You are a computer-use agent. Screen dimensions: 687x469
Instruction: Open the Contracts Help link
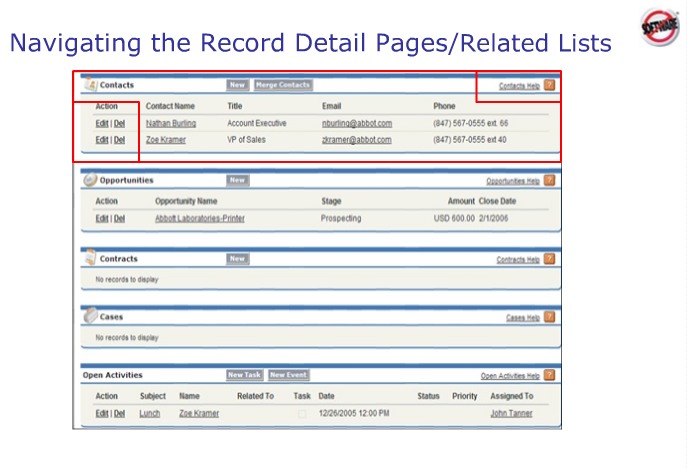tap(518, 259)
